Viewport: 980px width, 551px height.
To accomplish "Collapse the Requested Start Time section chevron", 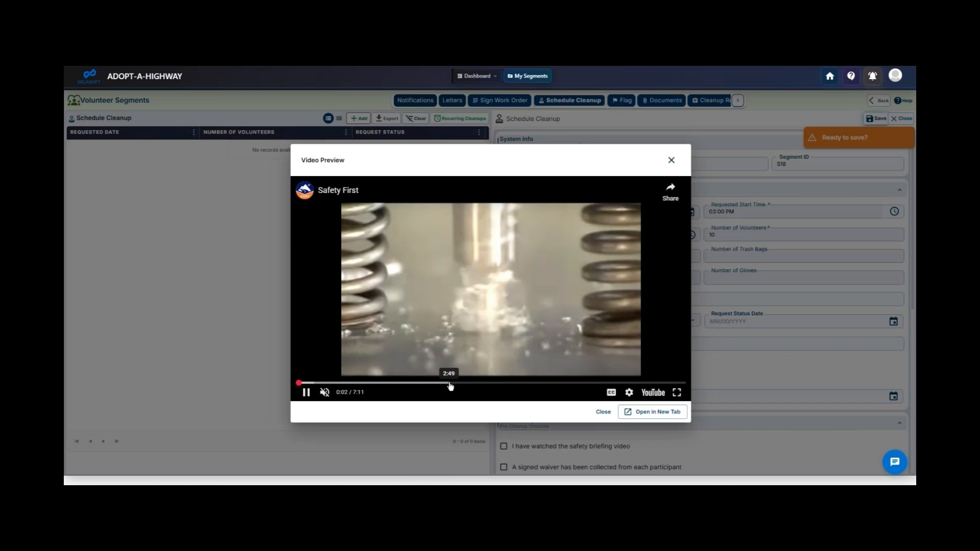I will pos(899,189).
